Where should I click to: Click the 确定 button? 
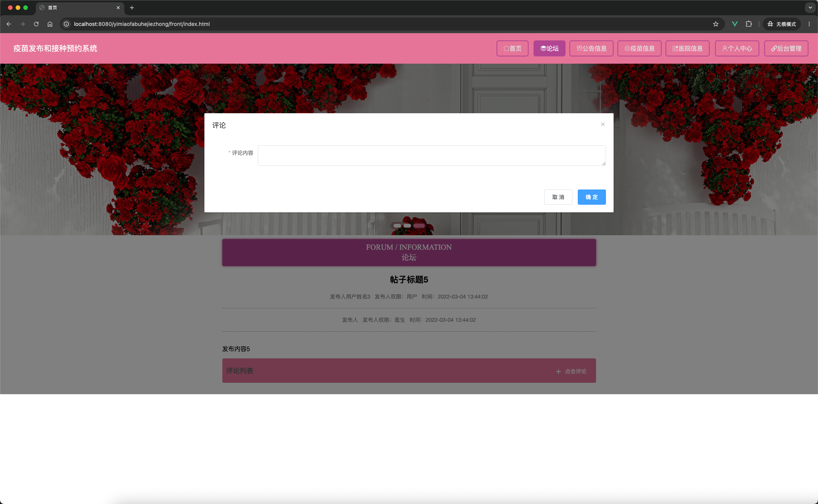tap(592, 197)
